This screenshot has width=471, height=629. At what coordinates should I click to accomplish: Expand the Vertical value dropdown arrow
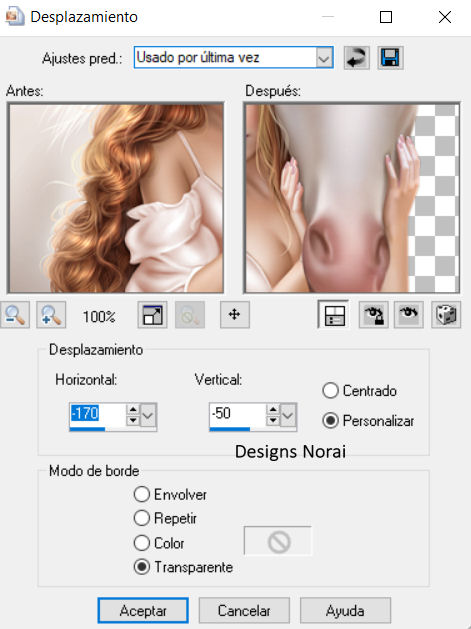288,415
